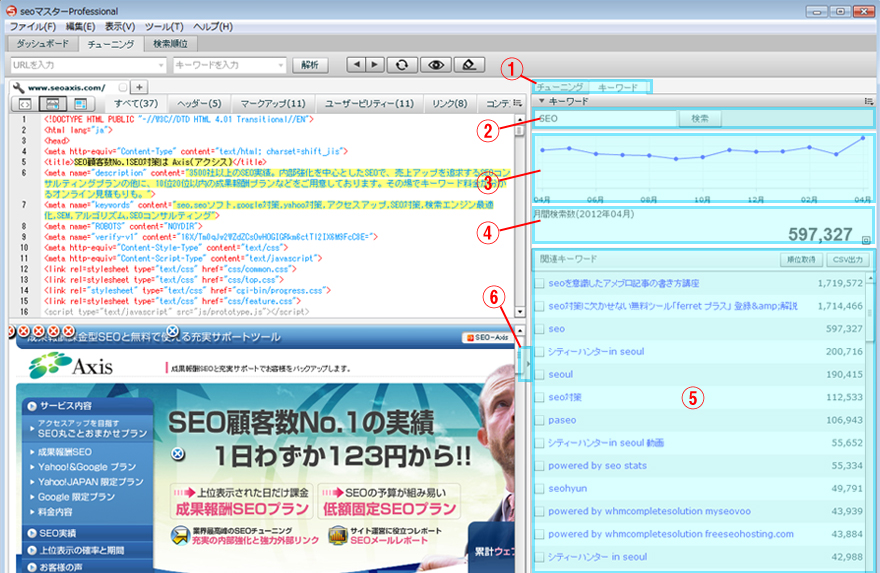This screenshot has width=880, height=573.
Task: Open the 編集(E) menu
Action: 80,26
